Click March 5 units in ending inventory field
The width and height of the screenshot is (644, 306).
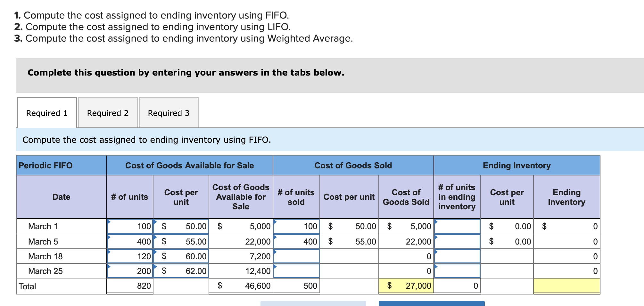457,241
